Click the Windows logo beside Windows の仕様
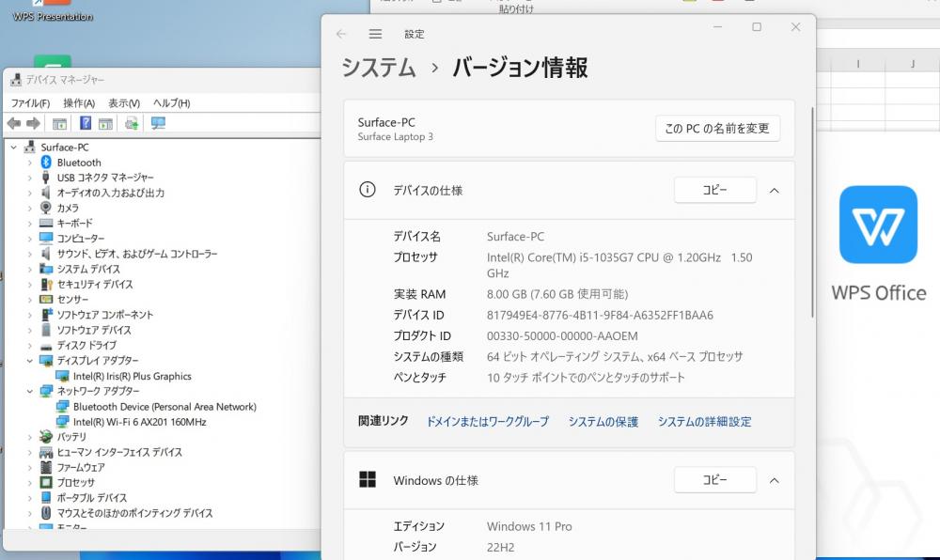 point(368,480)
